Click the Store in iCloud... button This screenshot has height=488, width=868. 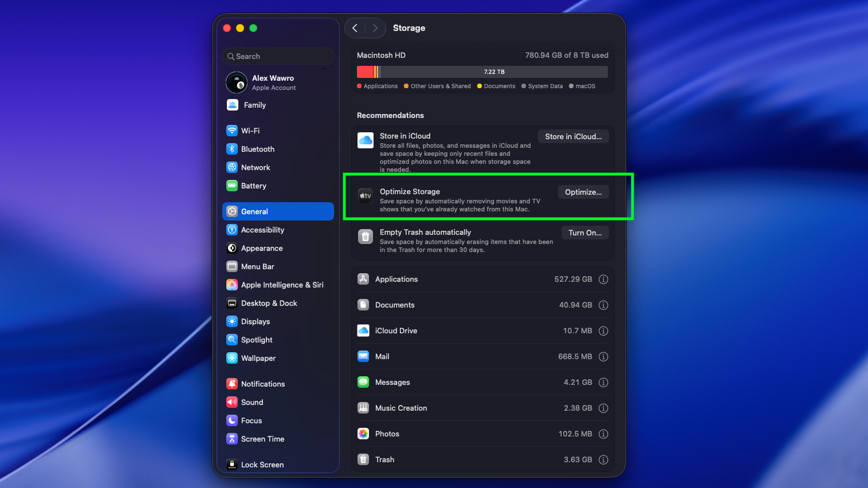click(574, 136)
